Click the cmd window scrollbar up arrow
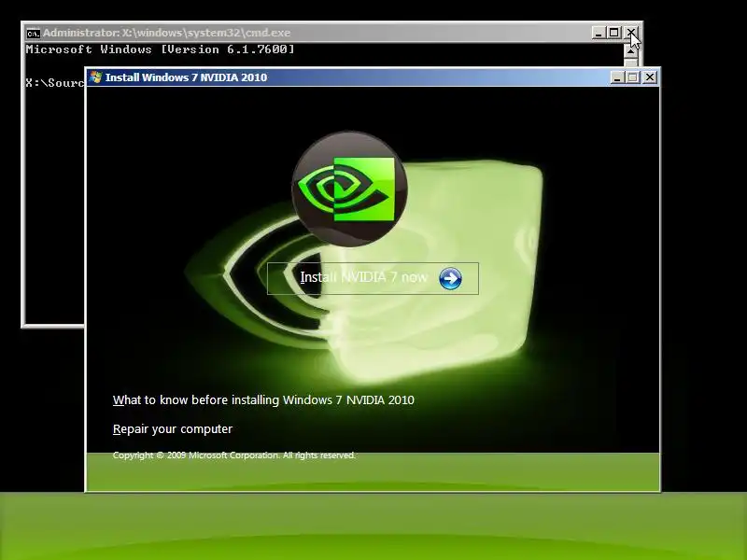The image size is (747, 560). point(631,50)
